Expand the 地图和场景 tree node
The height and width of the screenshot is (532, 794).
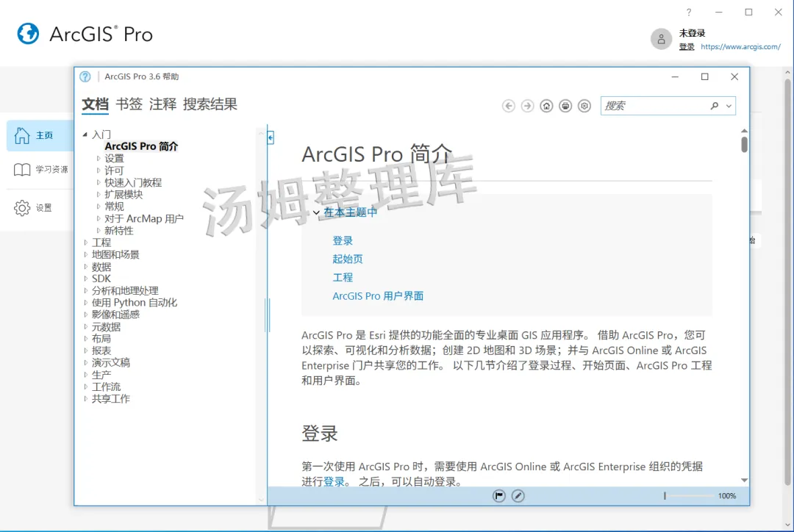click(x=85, y=255)
